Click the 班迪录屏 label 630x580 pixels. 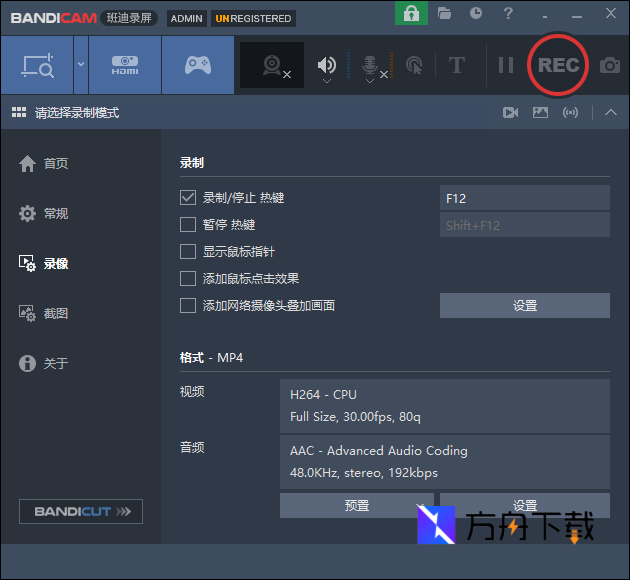point(129,18)
